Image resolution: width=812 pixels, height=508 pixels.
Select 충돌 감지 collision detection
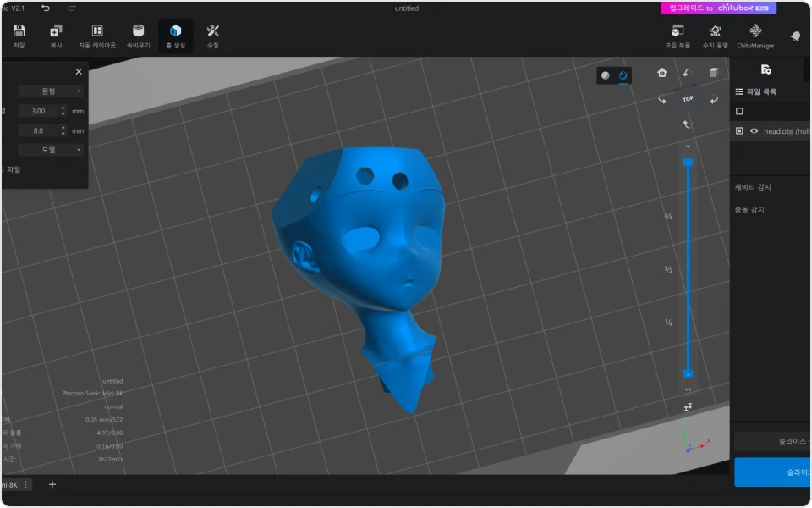pyautogui.click(x=749, y=210)
